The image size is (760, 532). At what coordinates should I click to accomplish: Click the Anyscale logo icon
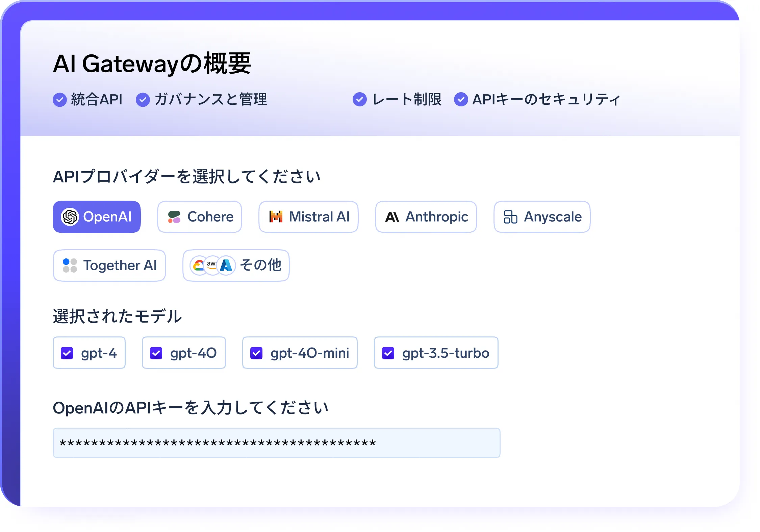click(510, 217)
